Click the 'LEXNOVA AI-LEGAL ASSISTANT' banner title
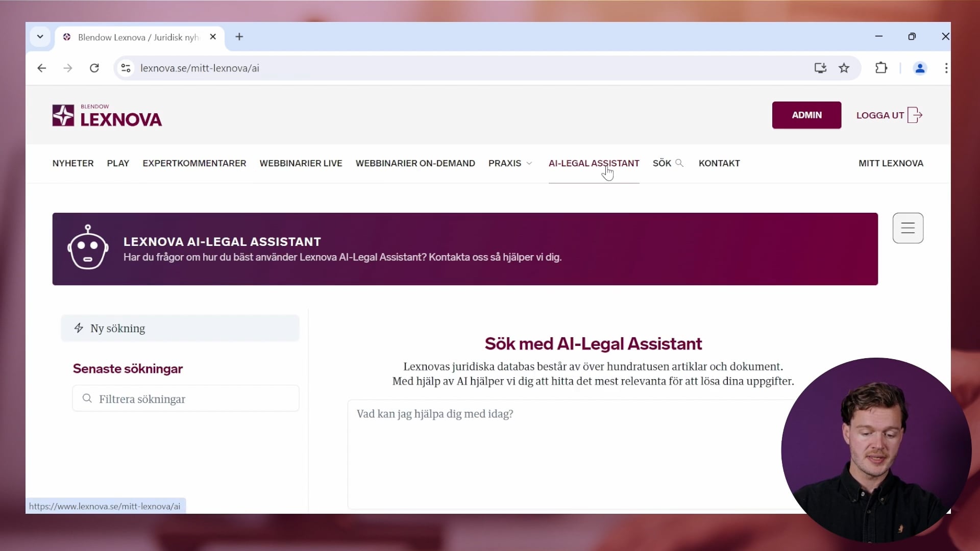This screenshot has width=980, height=551. pyautogui.click(x=222, y=242)
